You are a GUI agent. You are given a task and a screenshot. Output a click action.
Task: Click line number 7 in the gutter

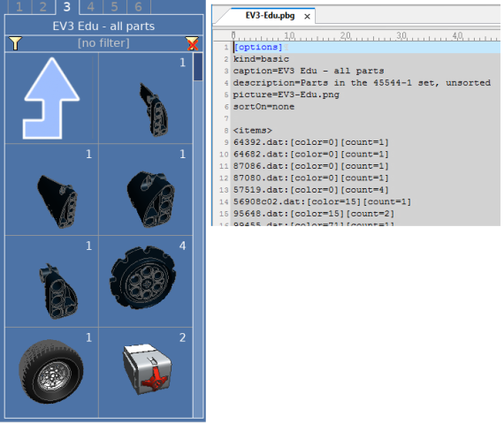226,118
